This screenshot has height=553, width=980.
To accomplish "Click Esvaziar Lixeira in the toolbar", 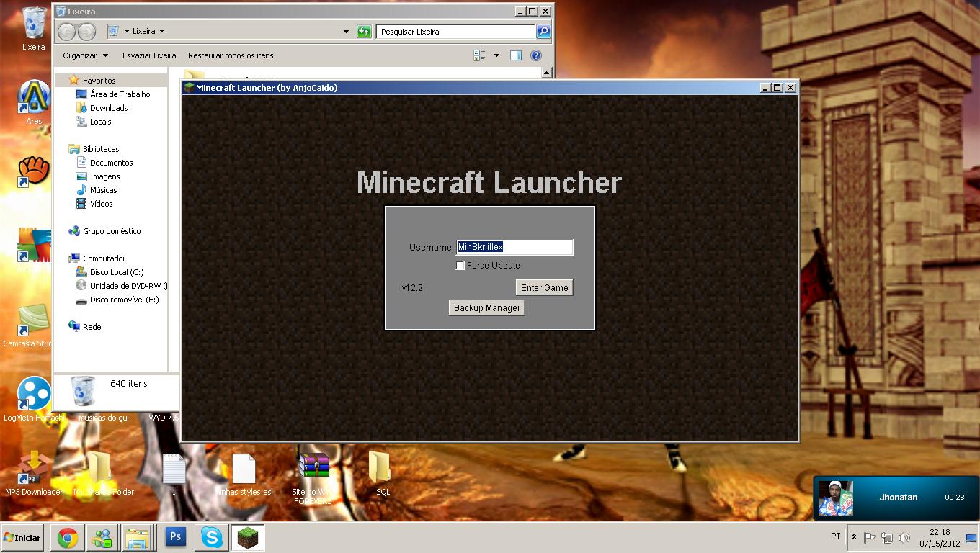I will coord(149,55).
